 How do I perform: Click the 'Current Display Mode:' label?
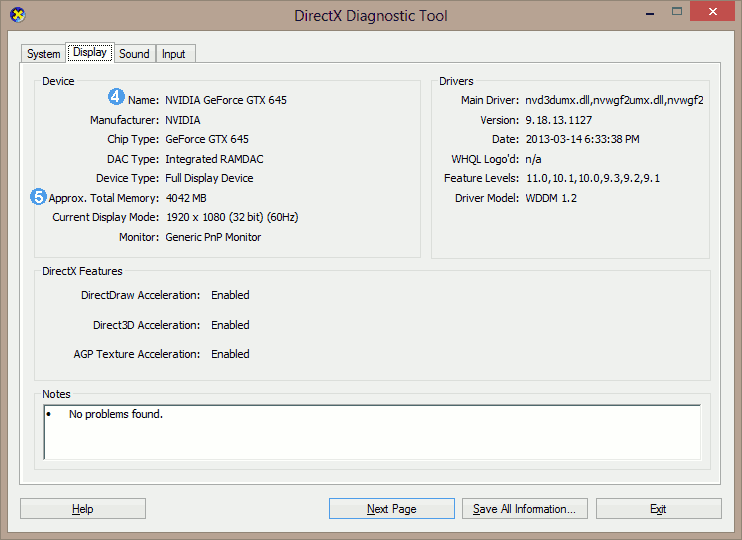pyautogui.click(x=106, y=217)
